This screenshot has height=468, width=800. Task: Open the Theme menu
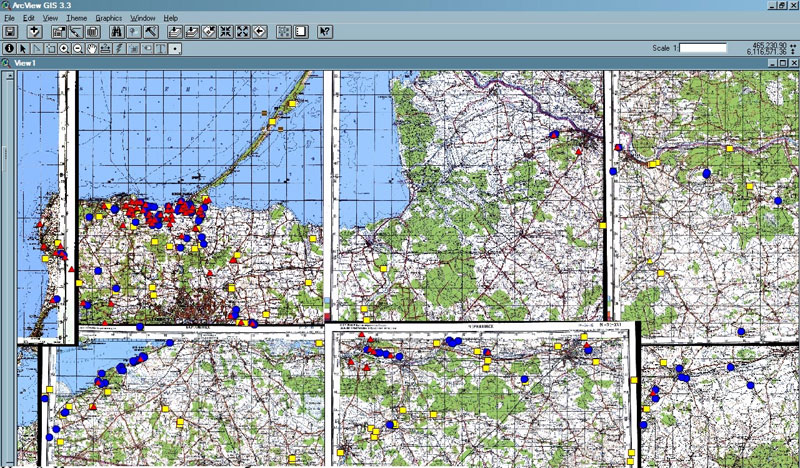(x=76, y=18)
